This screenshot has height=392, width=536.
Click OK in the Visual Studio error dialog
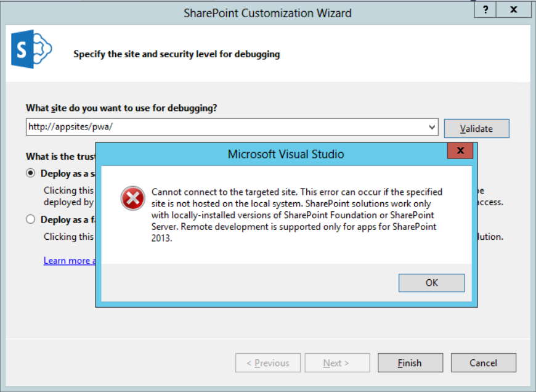[431, 283]
